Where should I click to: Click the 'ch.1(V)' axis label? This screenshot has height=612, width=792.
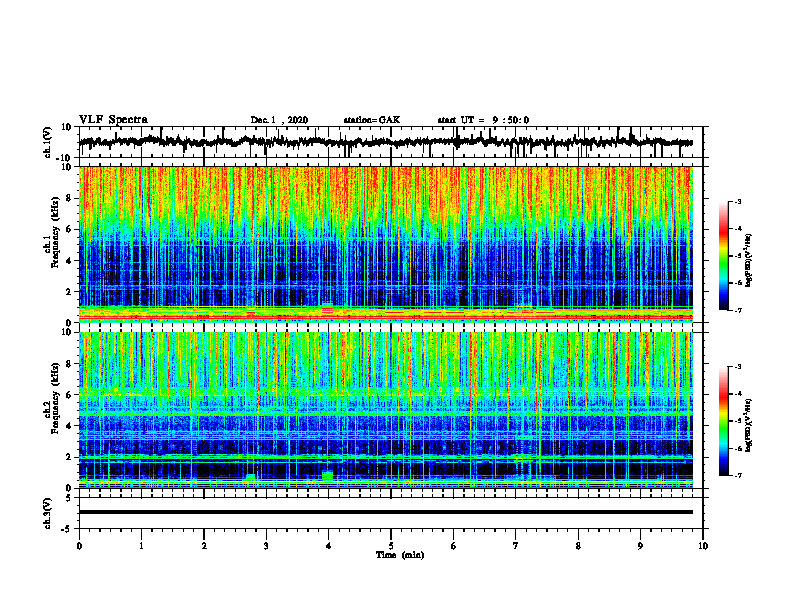49,142
